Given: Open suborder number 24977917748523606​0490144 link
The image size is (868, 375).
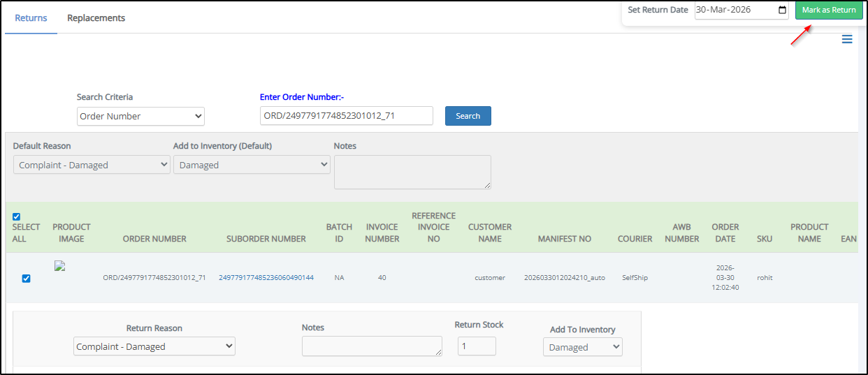Looking at the screenshot, I should [x=266, y=278].
